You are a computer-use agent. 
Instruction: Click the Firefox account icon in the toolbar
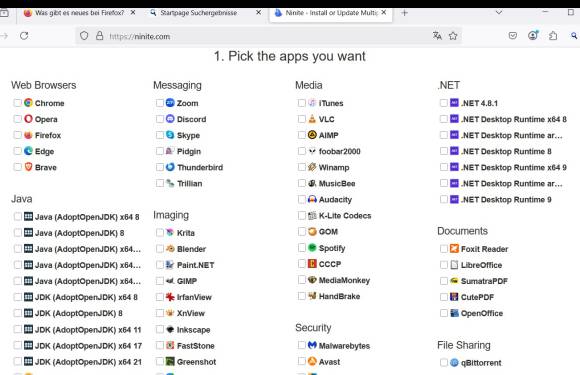[x=533, y=36]
